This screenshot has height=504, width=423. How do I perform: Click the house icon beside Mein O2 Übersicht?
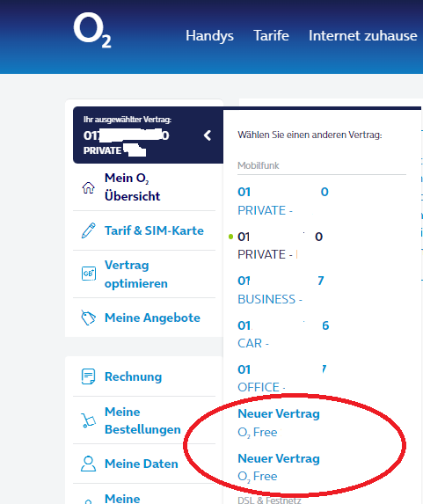click(x=89, y=187)
